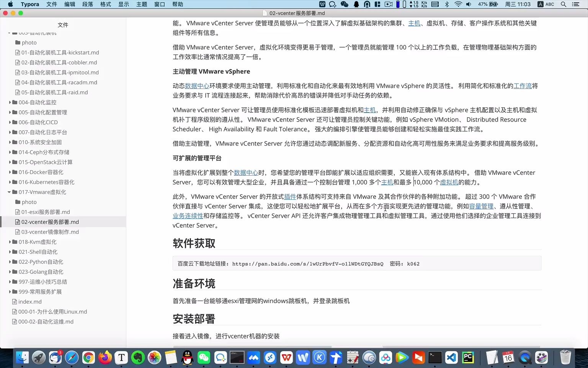Expand the 014-Ceph分布式存储 folder
Image resolution: width=588 pixels, height=368 pixels.
point(10,152)
